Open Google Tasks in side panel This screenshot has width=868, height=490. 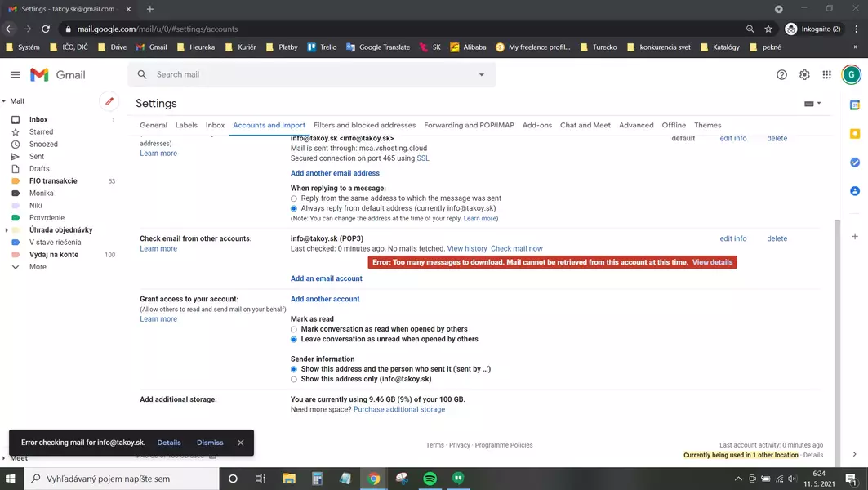point(855,163)
